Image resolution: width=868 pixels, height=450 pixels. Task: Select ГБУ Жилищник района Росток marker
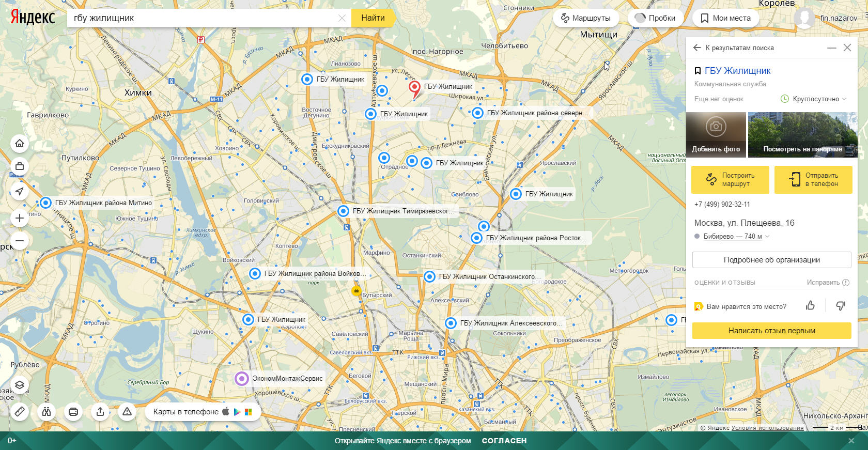pyautogui.click(x=476, y=238)
